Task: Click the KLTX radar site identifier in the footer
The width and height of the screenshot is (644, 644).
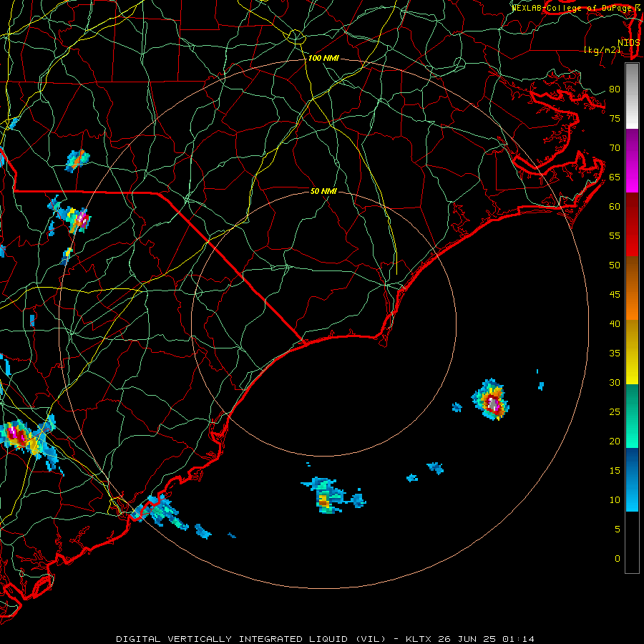Action: tap(419, 639)
